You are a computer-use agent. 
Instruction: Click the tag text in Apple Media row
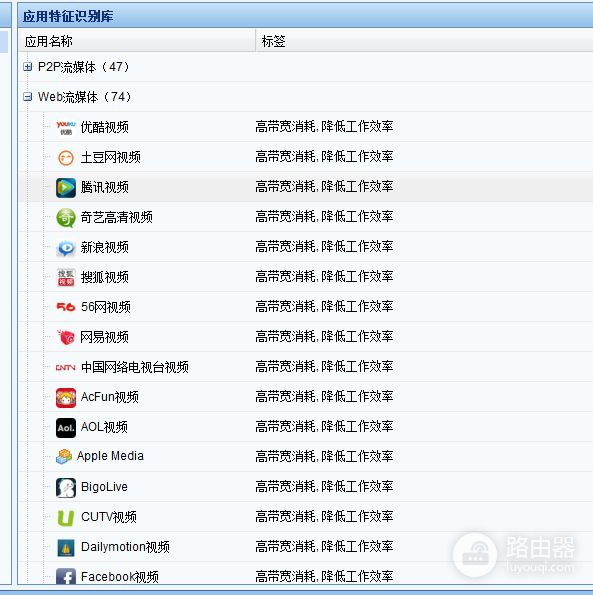point(324,456)
